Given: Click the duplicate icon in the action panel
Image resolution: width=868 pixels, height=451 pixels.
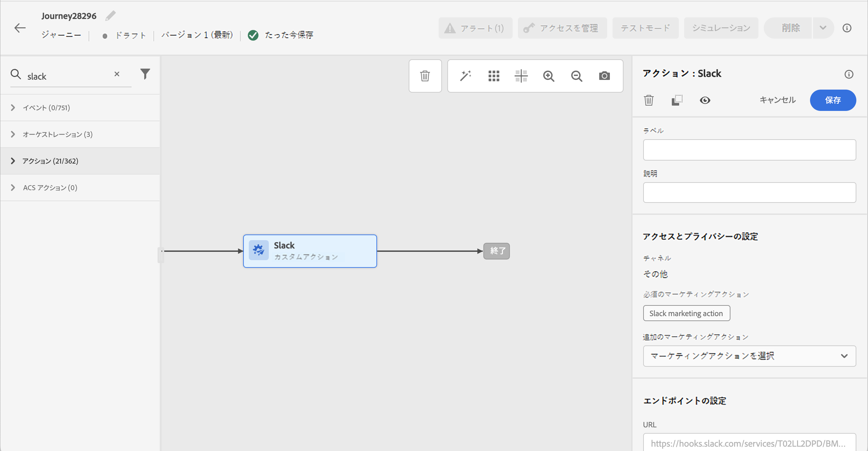Looking at the screenshot, I should 676,100.
